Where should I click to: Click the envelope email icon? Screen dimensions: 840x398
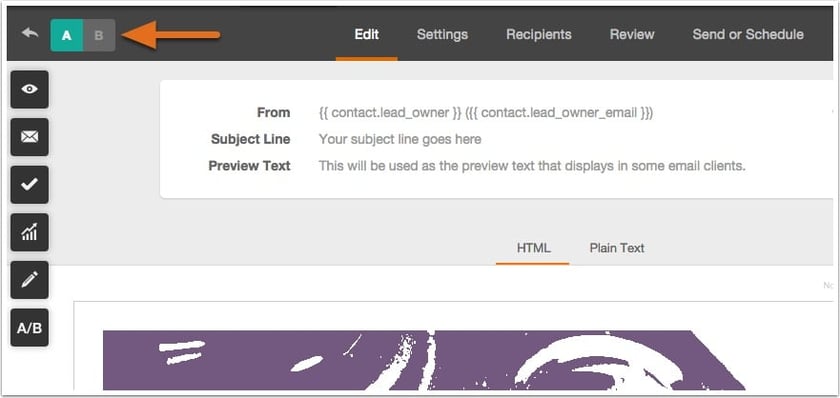29,137
